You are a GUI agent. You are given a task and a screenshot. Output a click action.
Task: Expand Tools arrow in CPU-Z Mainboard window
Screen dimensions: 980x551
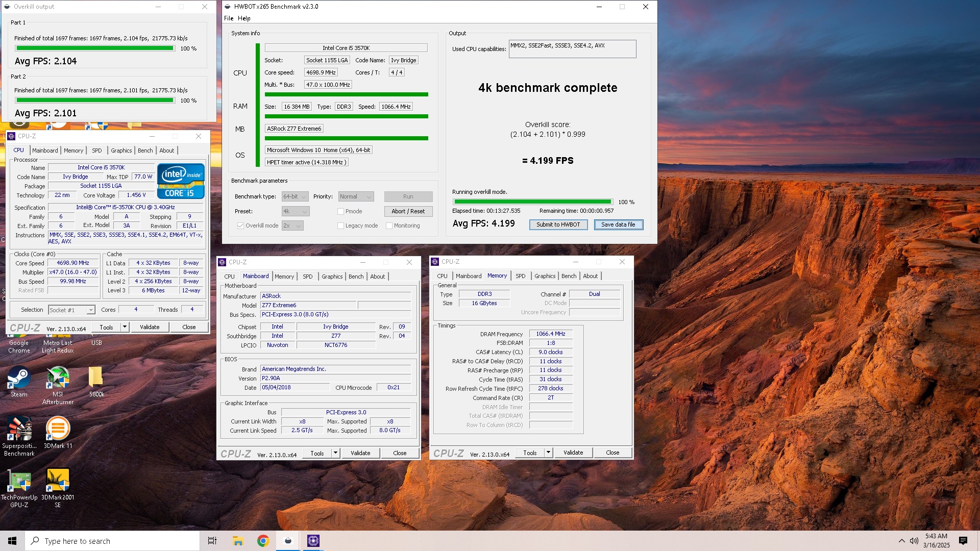(x=335, y=453)
